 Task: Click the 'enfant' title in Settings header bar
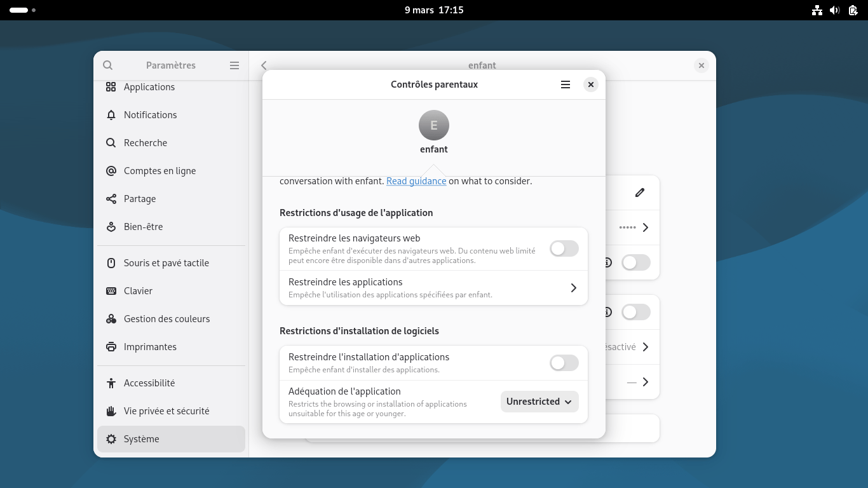(x=482, y=65)
